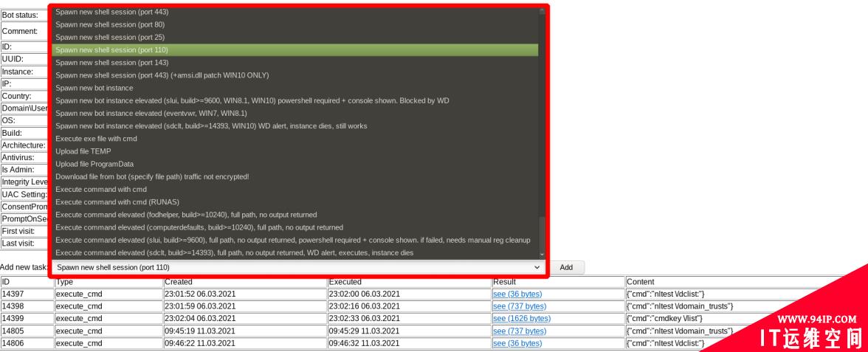Choose execute command elevated (fodhelper) option

point(295,215)
